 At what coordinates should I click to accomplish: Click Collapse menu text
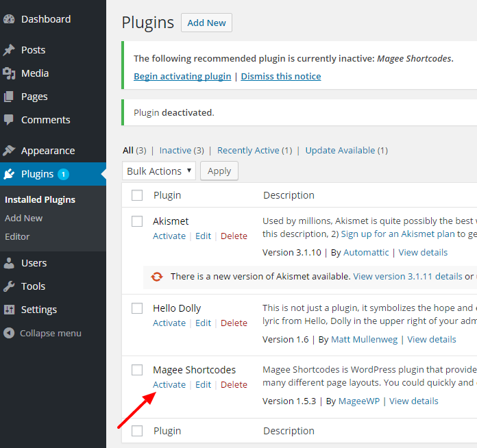tap(51, 334)
